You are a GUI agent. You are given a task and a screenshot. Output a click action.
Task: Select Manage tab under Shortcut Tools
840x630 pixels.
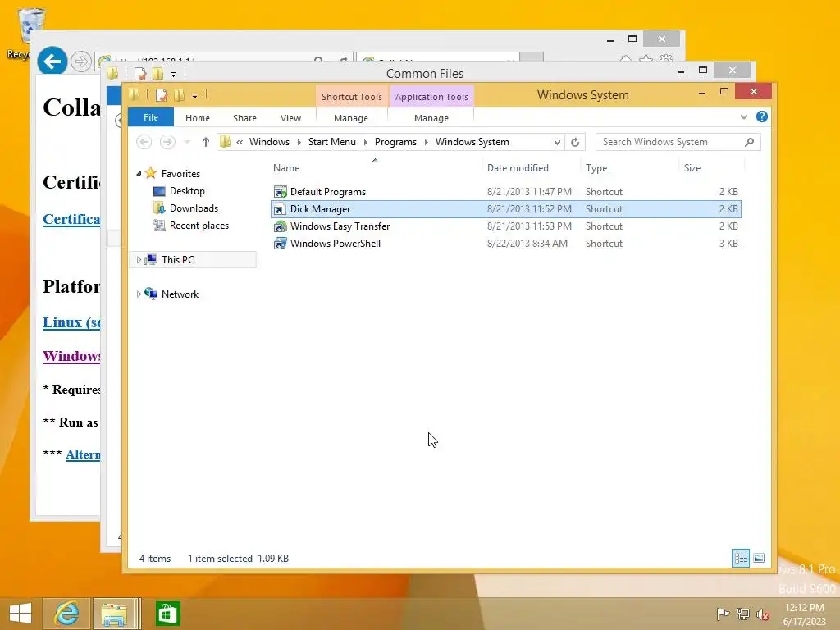[x=351, y=118]
